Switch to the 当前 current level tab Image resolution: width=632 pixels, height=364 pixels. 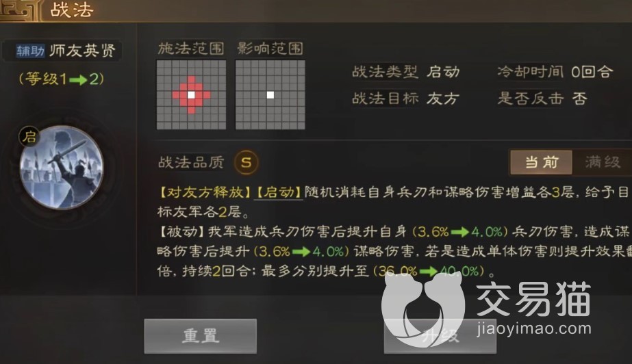[x=542, y=162]
